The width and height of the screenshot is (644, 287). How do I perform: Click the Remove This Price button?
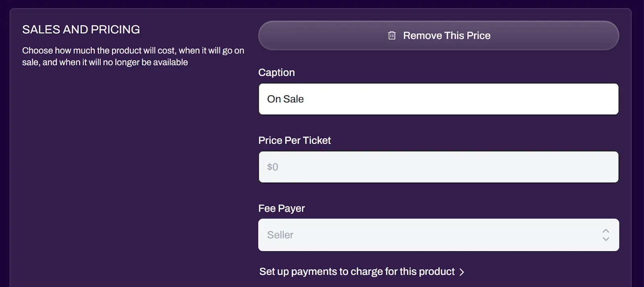click(x=439, y=35)
